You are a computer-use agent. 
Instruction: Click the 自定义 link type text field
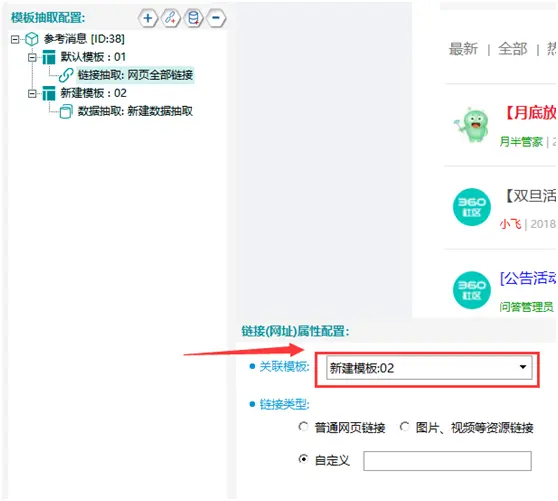click(447, 461)
